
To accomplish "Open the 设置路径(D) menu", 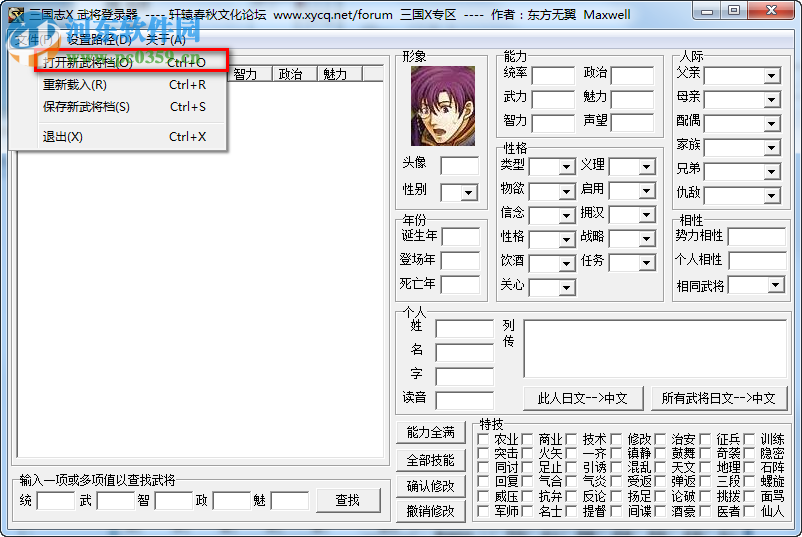I will click(x=99, y=39).
